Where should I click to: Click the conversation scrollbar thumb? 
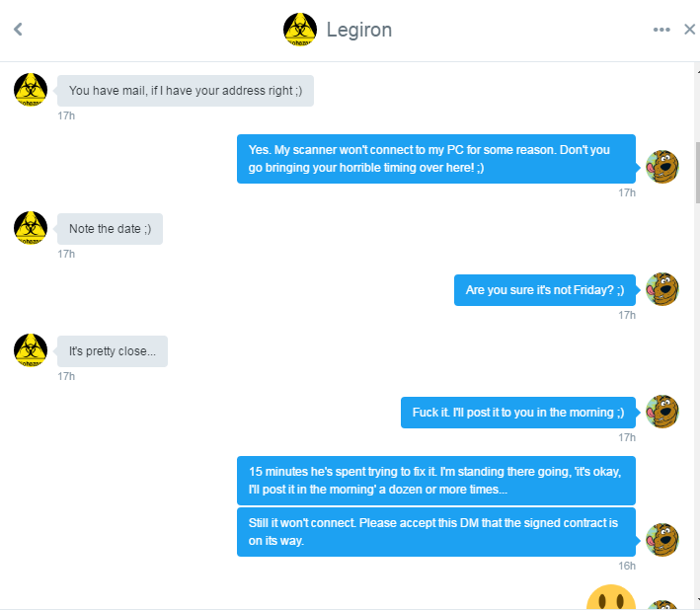pos(697,173)
